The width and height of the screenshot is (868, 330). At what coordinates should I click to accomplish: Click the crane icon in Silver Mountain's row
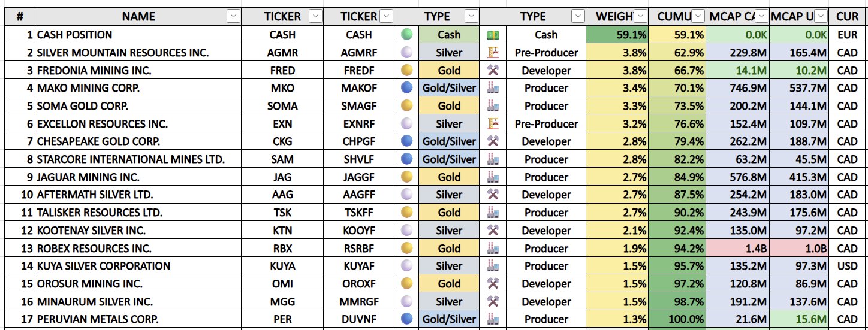pos(493,53)
